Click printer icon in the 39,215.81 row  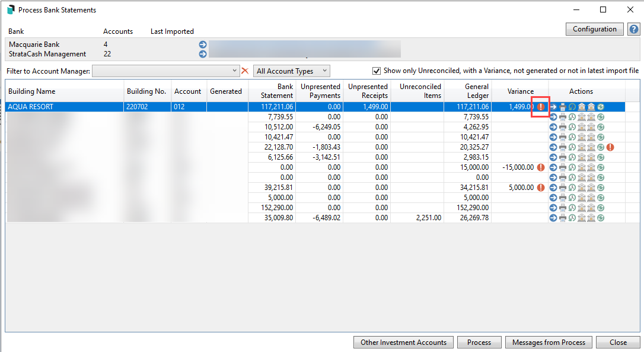[x=563, y=188]
